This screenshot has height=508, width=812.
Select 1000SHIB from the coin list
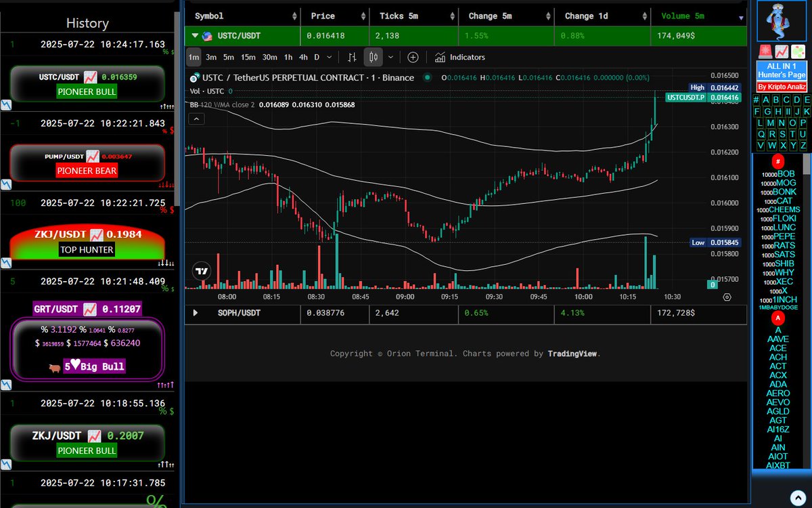pos(780,263)
